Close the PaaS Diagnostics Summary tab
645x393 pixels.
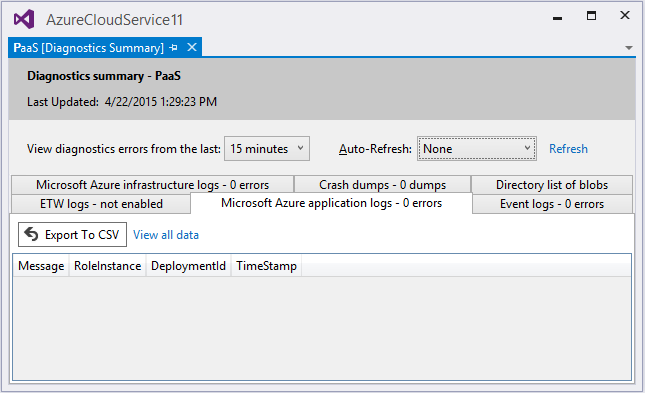192,47
